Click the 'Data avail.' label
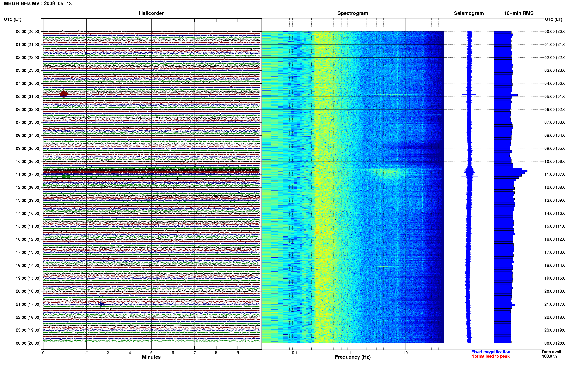The width and height of the screenshot is (588, 368). coord(552,352)
